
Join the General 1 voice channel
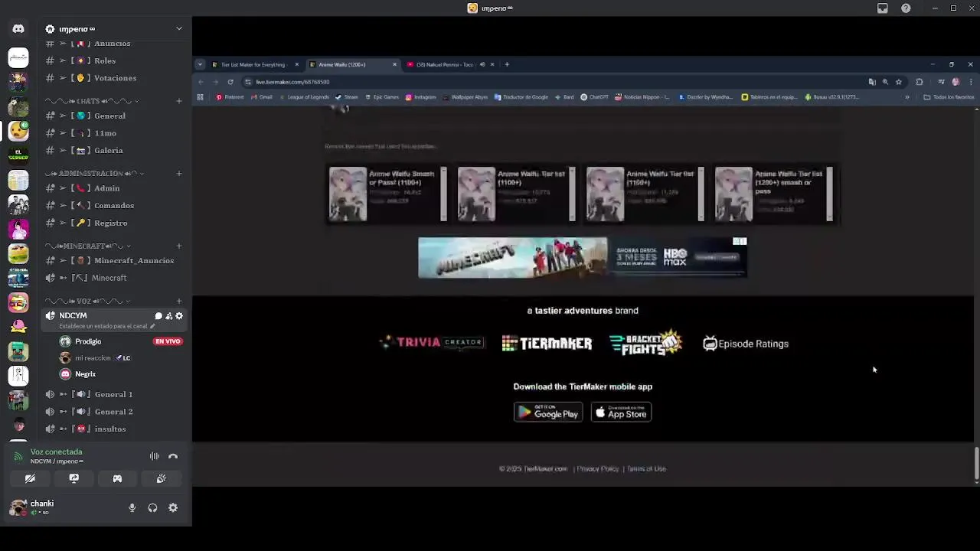coord(115,394)
